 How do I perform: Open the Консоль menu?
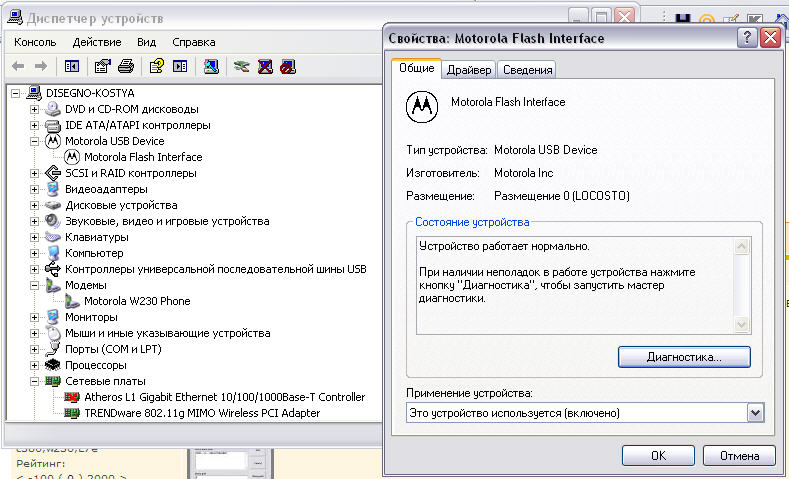point(35,42)
